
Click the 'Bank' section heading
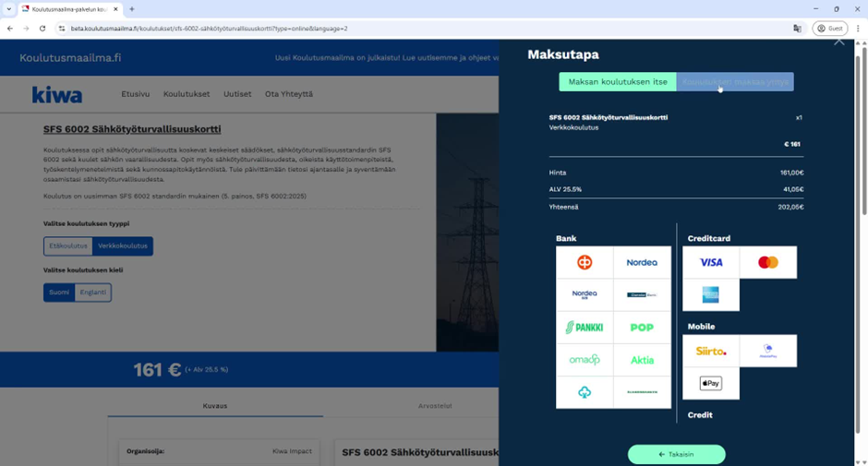(x=566, y=238)
